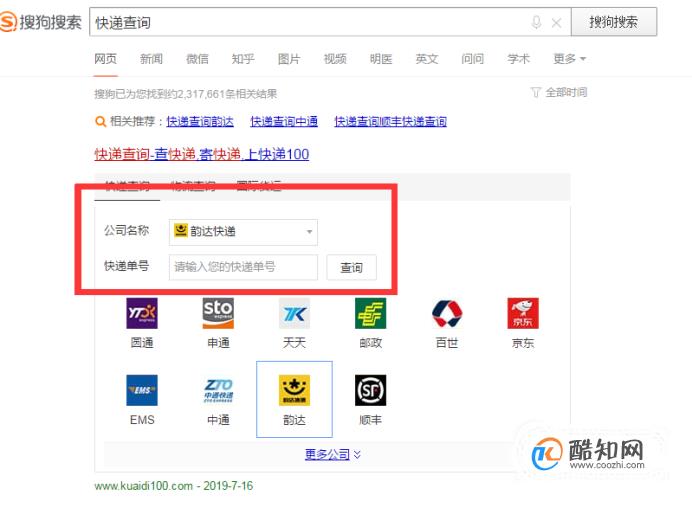Image resolution: width=692 pixels, height=508 pixels.
Task: Click the 搜狗已为您找到约2,317,661条相关结果 count text
Action: (x=185, y=94)
